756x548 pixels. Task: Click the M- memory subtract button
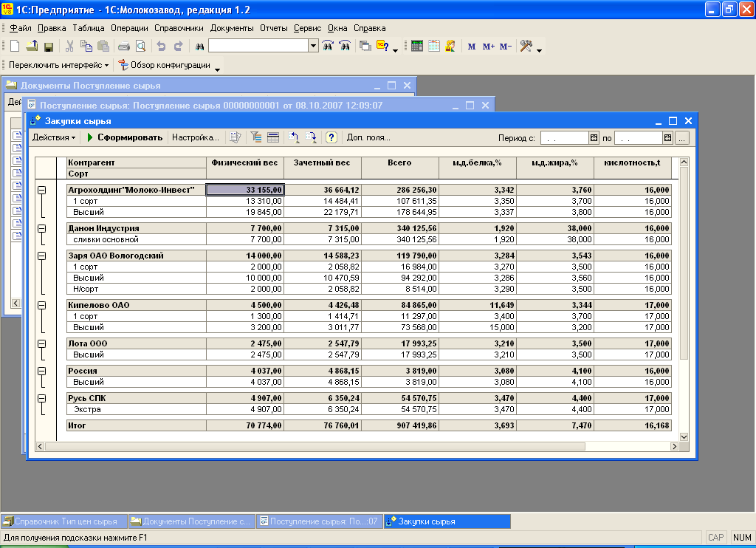[x=505, y=47]
